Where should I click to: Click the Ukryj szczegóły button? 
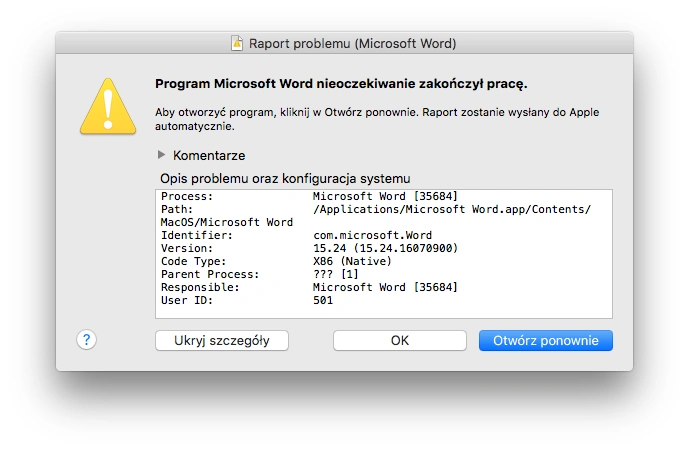[222, 341]
